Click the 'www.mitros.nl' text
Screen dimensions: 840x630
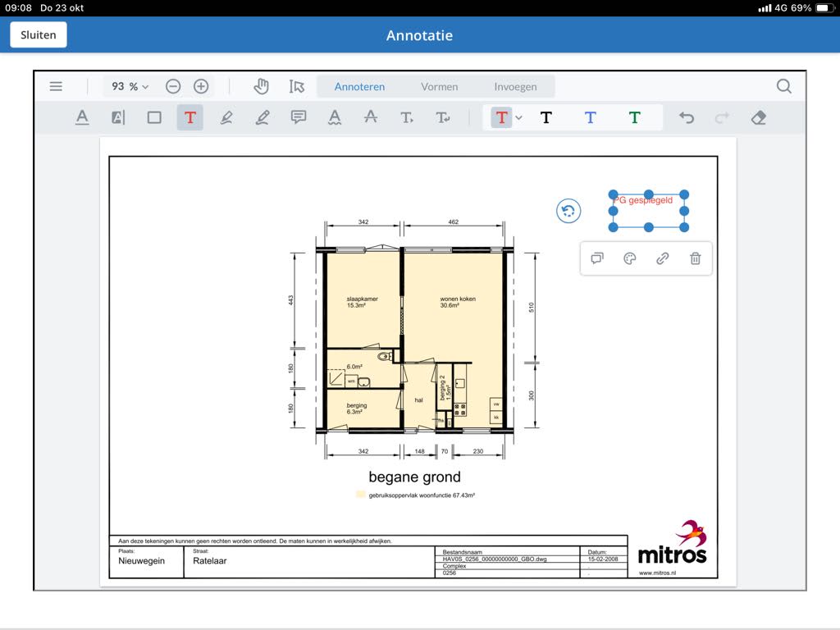657,573
